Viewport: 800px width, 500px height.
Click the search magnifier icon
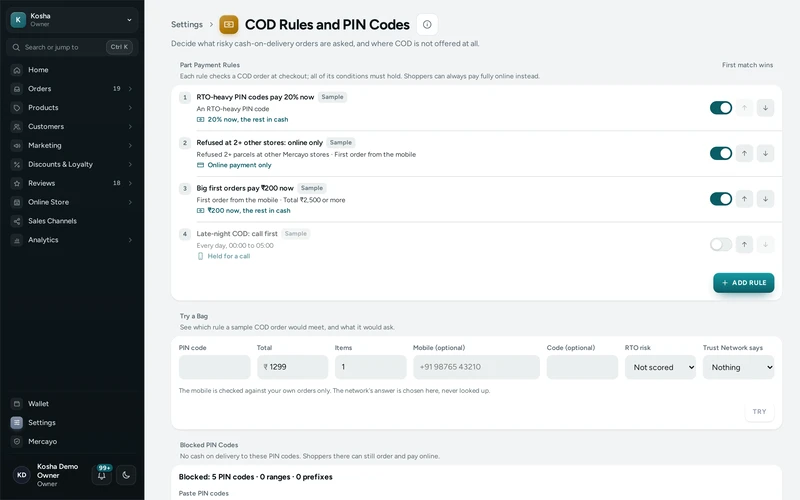pos(16,47)
